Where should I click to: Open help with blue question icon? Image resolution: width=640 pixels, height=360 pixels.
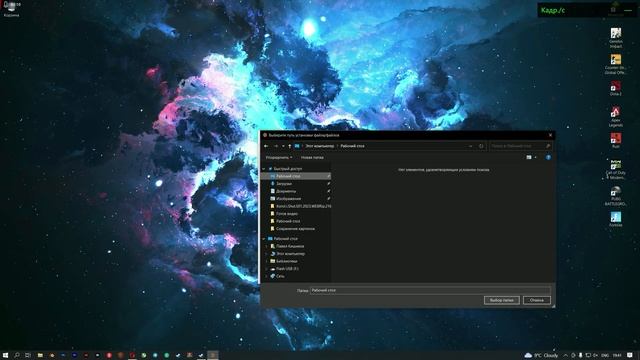click(548, 158)
